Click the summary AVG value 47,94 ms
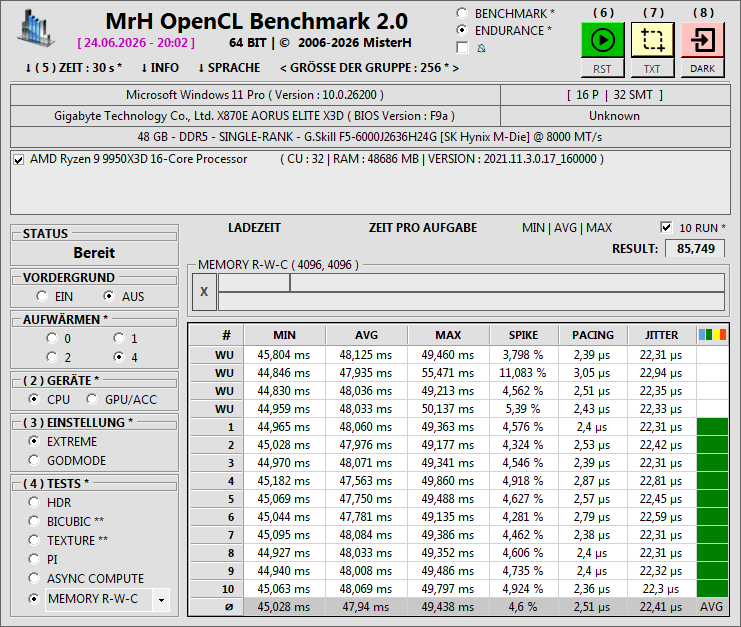Image resolution: width=741 pixels, height=627 pixels. coord(366,607)
